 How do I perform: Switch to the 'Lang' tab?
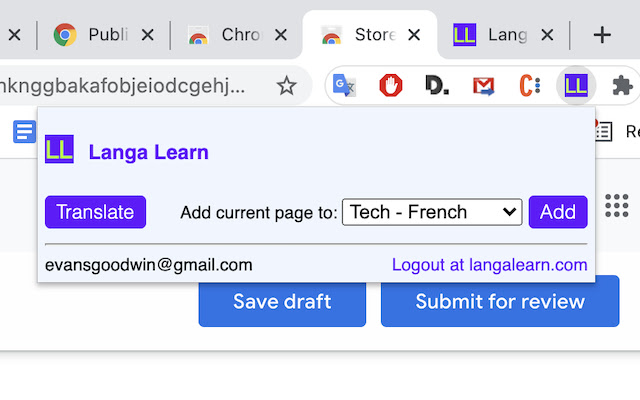click(x=506, y=35)
